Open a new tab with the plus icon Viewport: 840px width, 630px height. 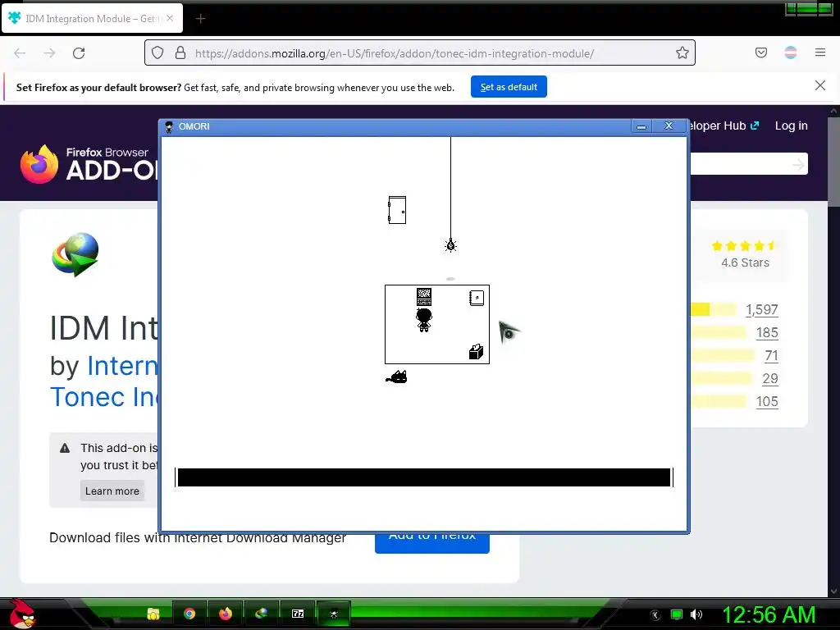[200, 19]
